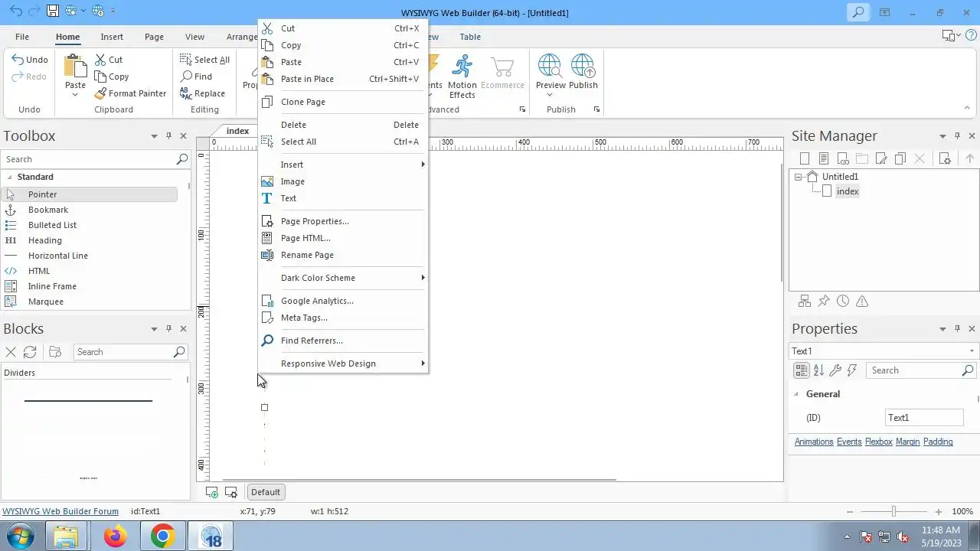
Task: Click the warning triangle icon below Site Manager
Action: click(x=862, y=302)
